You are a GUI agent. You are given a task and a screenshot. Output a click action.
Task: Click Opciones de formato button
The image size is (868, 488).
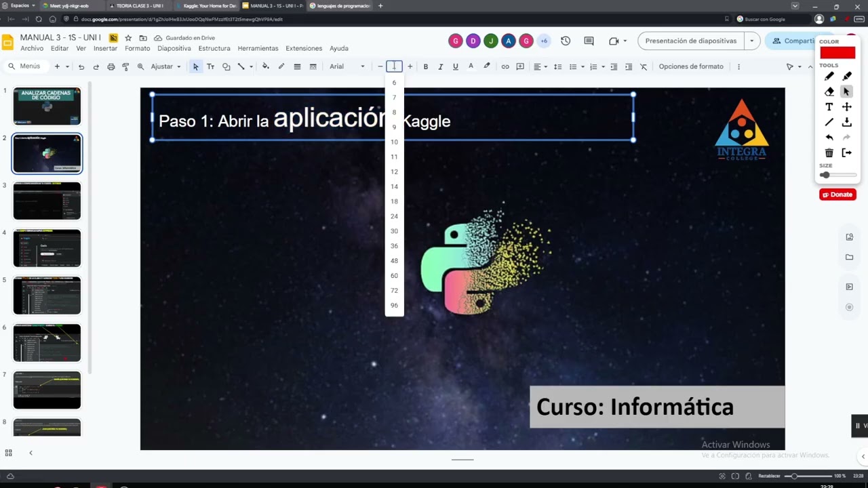(691, 66)
